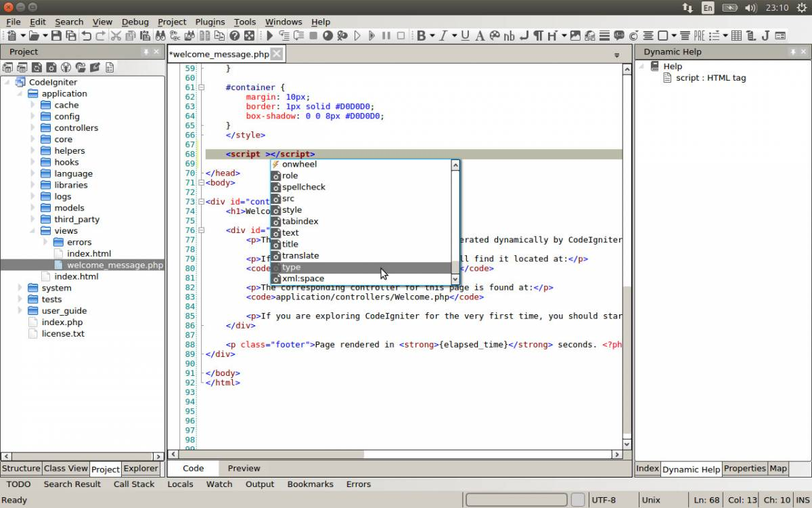Screen dimensions: 812x508
Task: Select 'src' in the autocomplete list
Action: 360,198
